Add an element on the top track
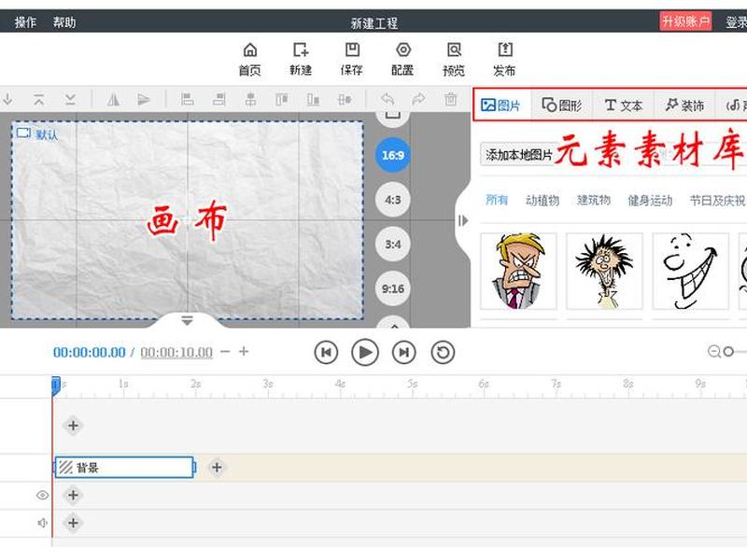747x560 pixels. pos(73,426)
